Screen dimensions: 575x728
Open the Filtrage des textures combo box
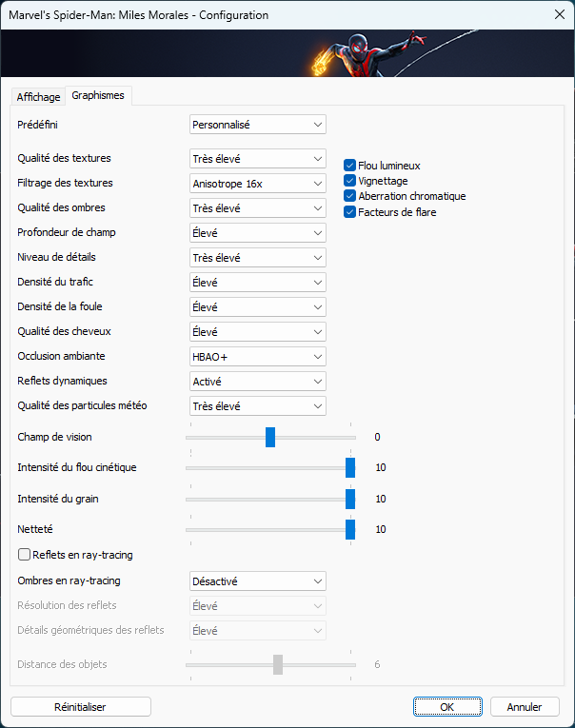tap(258, 184)
